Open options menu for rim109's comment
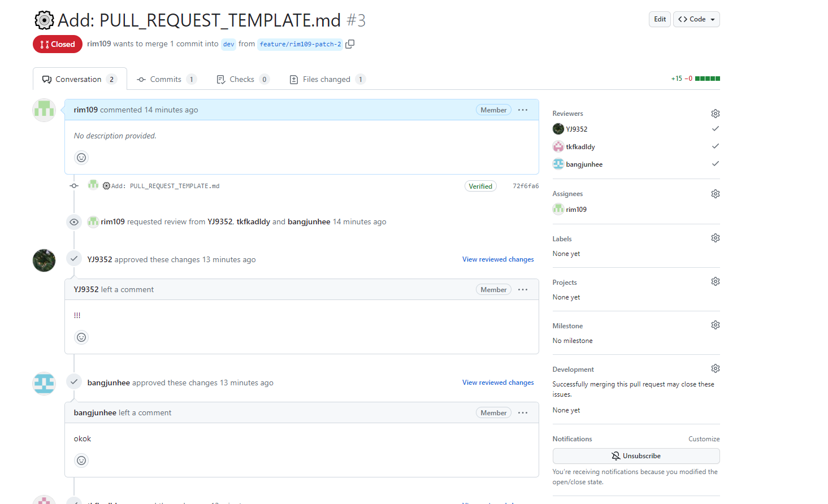Image resolution: width=828 pixels, height=504 pixels. pyautogui.click(x=523, y=110)
